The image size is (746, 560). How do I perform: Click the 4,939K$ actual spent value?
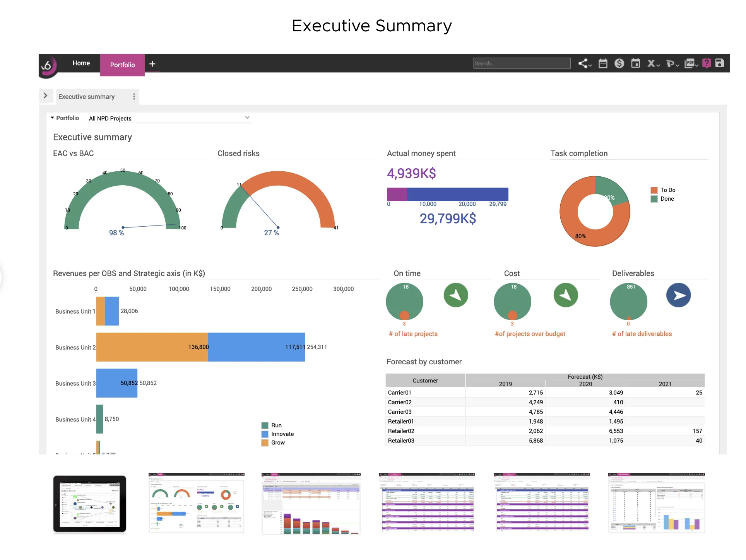click(x=411, y=173)
